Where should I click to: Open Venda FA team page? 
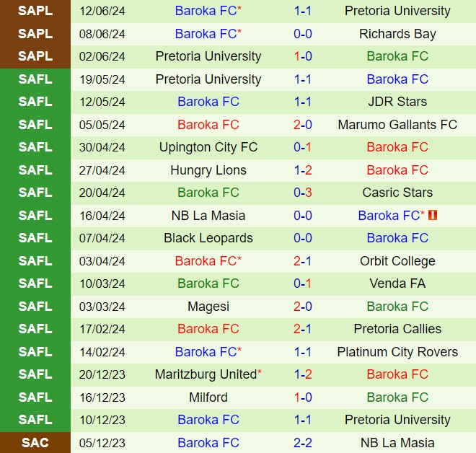coord(397,283)
